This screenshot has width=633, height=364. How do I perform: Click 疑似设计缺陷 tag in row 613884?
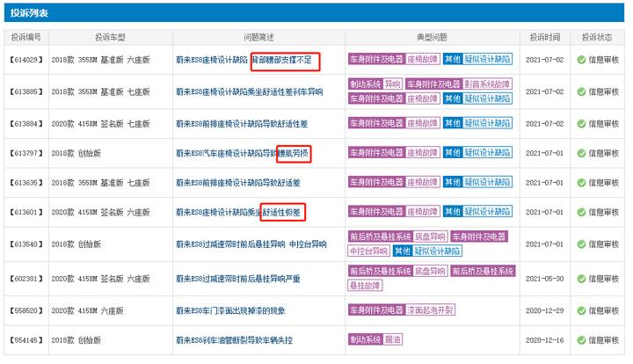click(487, 123)
